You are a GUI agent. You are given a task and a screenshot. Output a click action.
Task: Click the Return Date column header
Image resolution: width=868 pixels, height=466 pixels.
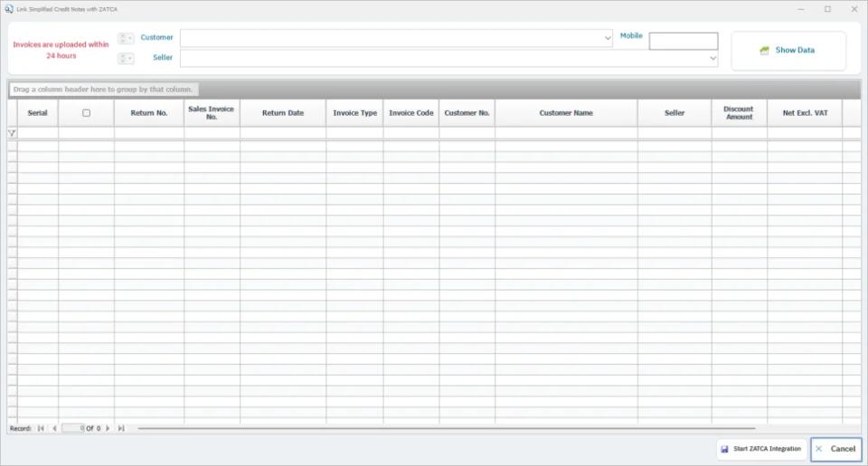point(283,113)
